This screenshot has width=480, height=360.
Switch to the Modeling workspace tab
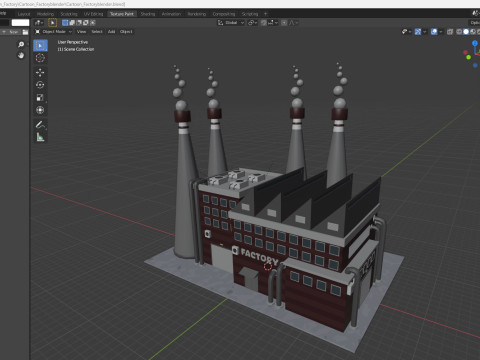[45, 14]
